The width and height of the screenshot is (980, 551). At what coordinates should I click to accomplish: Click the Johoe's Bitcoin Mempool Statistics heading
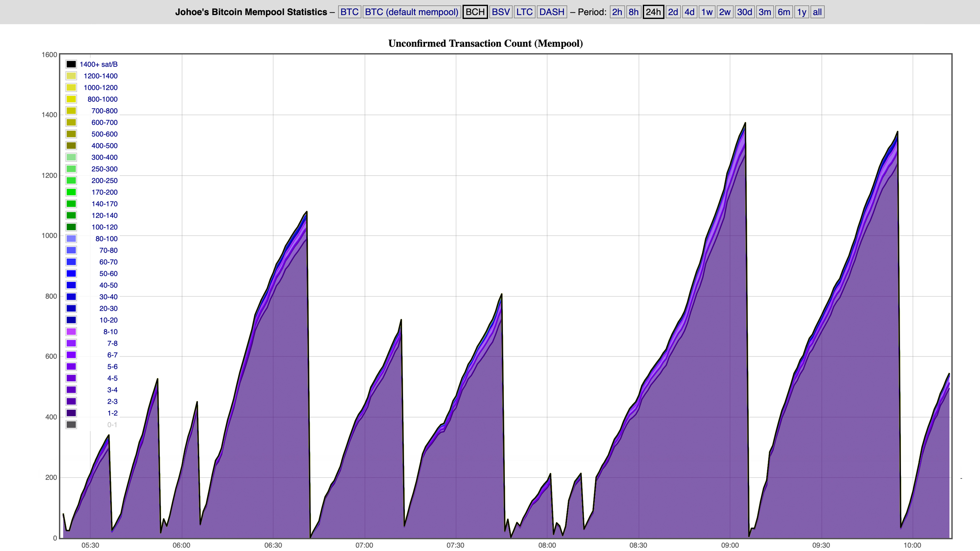(x=251, y=12)
